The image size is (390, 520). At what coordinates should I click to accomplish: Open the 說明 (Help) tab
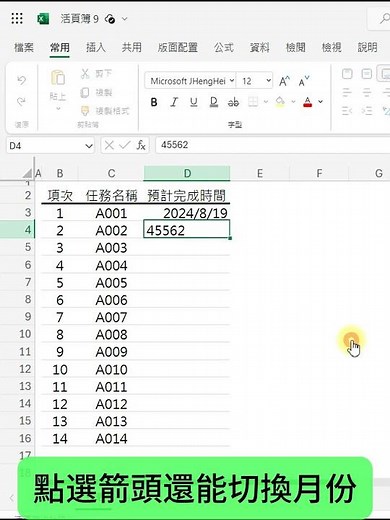point(367,48)
